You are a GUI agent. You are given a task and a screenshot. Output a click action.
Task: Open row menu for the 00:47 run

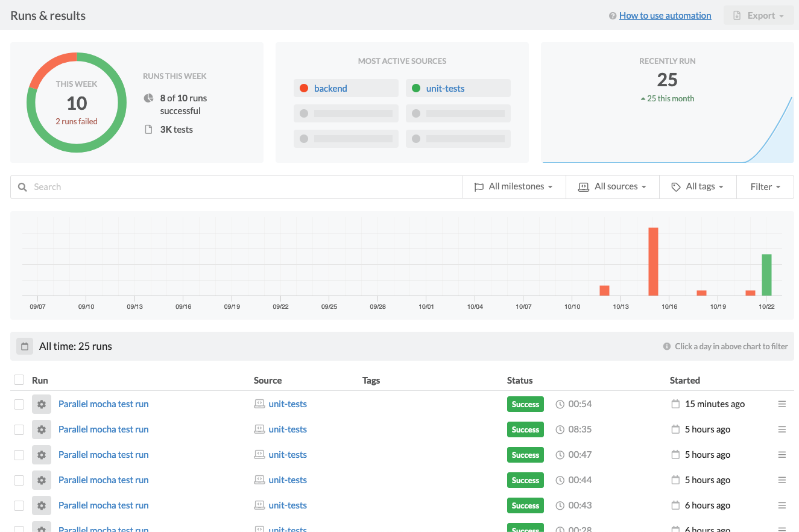[x=782, y=455]
